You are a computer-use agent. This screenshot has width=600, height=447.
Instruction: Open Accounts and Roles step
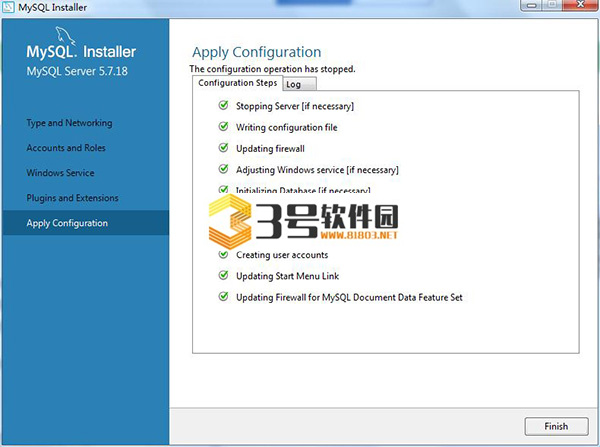[66, 148]
